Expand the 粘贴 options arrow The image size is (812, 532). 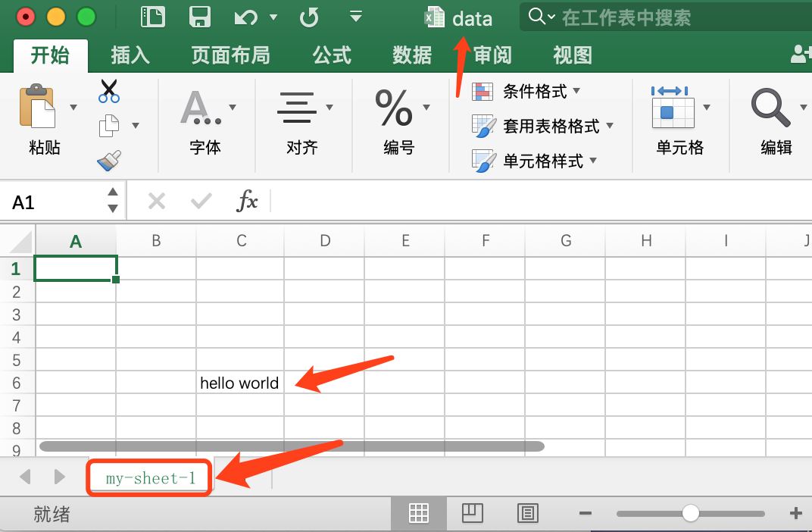coord(73,107)
